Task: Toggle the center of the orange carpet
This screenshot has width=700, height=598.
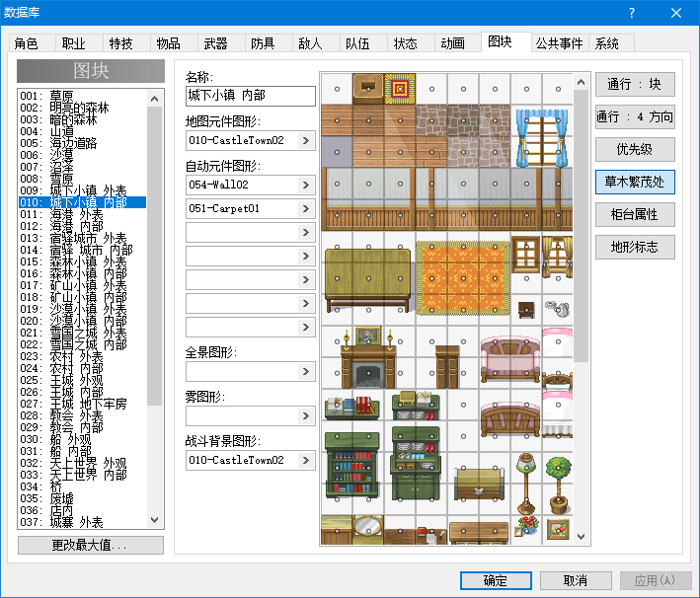Action: coord(463,278)
